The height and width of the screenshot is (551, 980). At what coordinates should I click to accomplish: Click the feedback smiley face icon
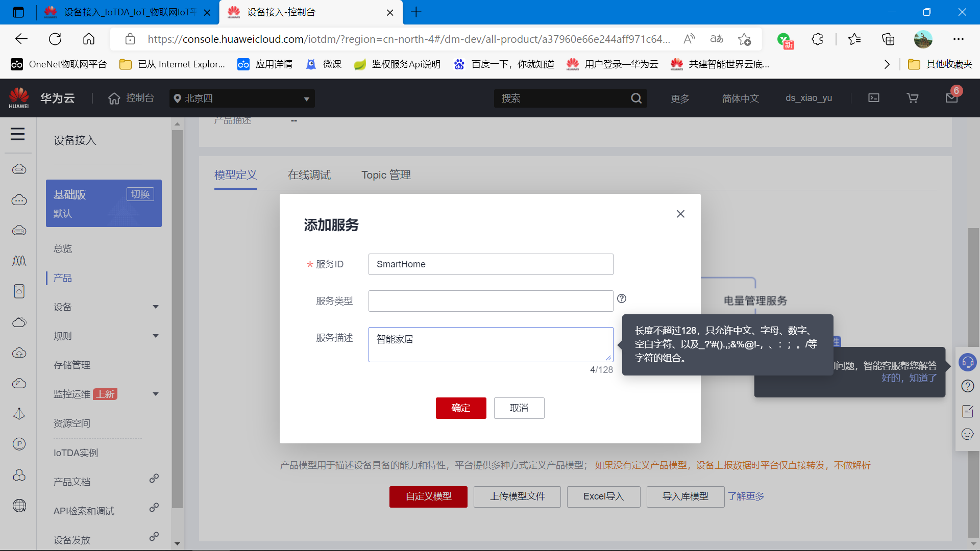tap(968, 434)
